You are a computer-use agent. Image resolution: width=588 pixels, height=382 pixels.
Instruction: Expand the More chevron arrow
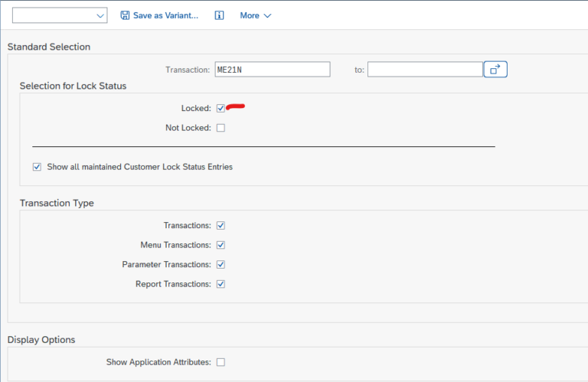tap(267, 15)
